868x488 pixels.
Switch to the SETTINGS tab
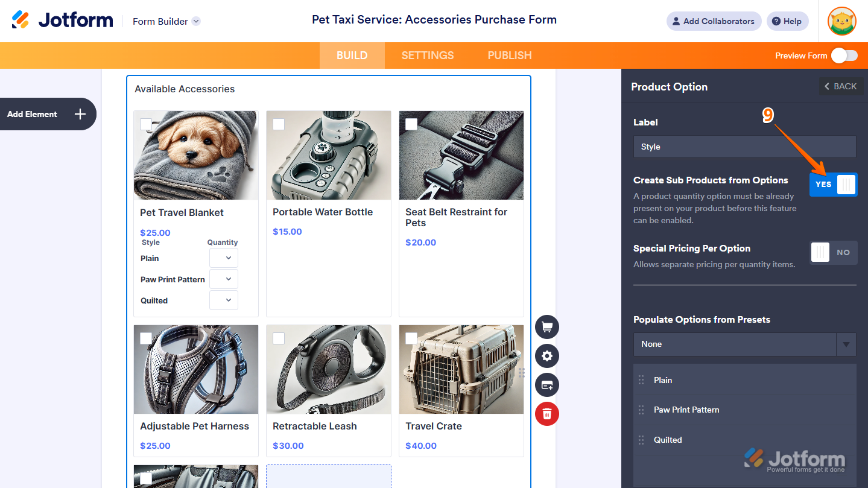(x=427, y=55)
